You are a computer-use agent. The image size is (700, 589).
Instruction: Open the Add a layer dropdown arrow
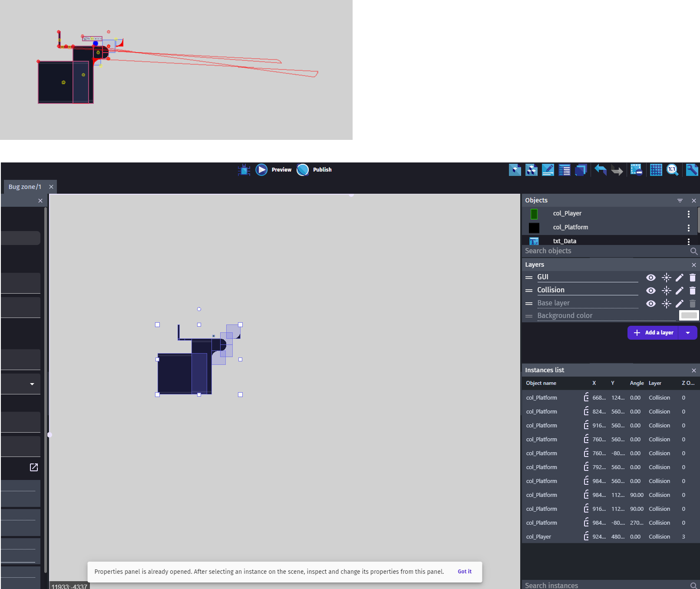click(687, 332)
